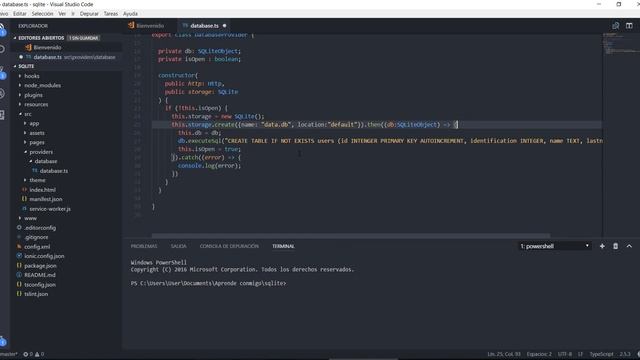640x360 pixels.
Task: Click the PowerShell terminal prompt line
Action: pos(208,283)
